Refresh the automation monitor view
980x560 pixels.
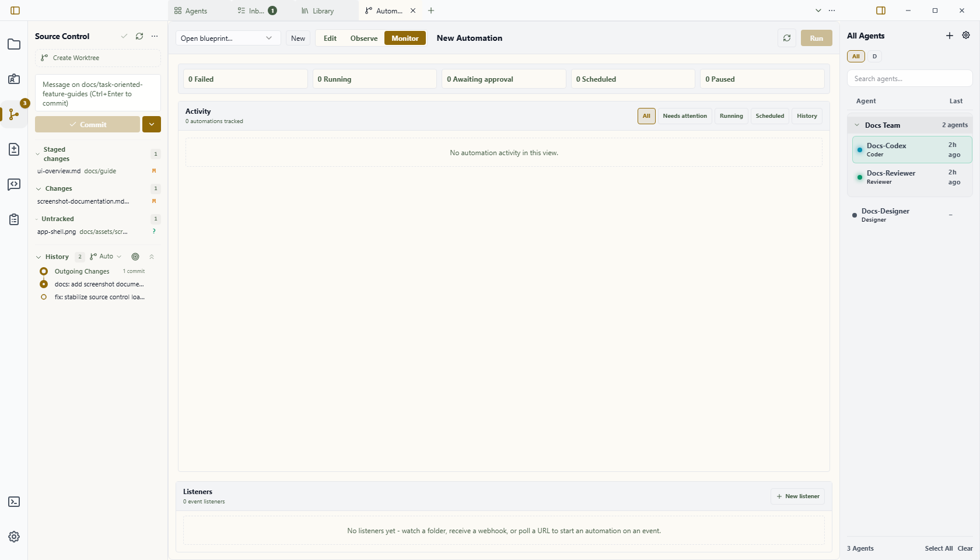pyautogui.click(x=787, y=38)
